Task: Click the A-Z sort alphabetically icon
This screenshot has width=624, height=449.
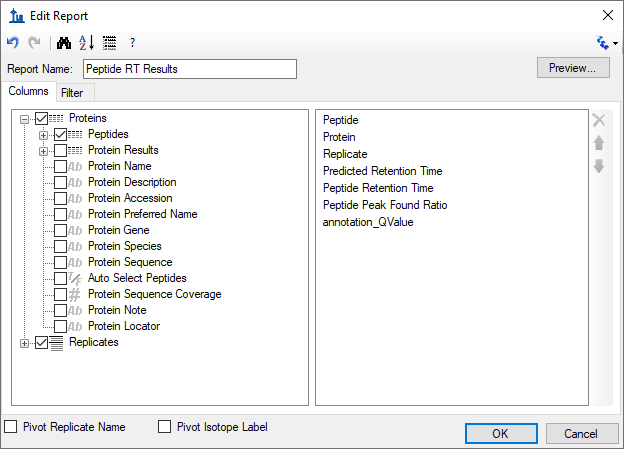Action: (86, 43)
